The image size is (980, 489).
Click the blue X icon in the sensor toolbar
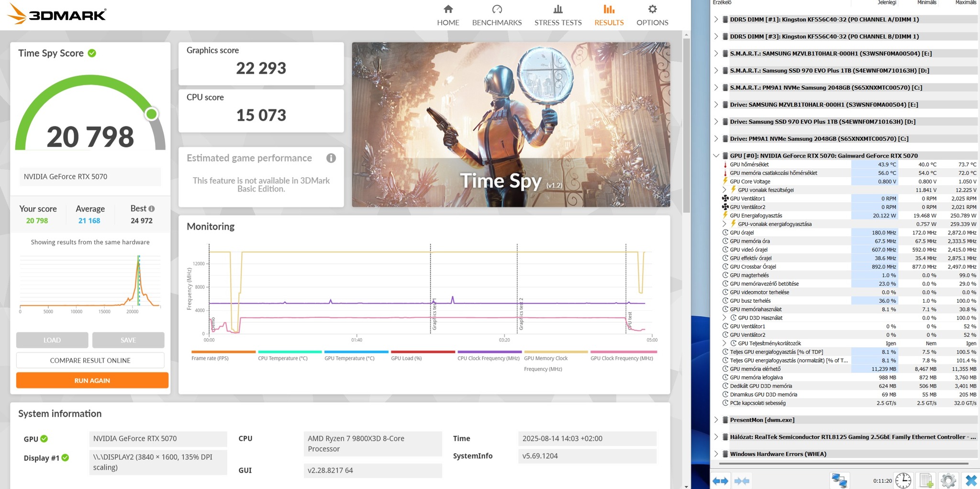971,480
